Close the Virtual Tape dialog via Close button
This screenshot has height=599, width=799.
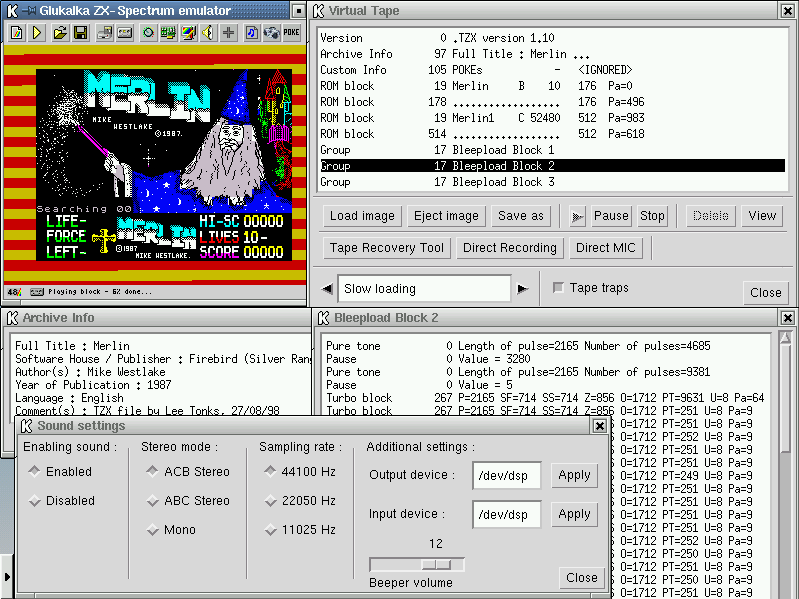765,293
